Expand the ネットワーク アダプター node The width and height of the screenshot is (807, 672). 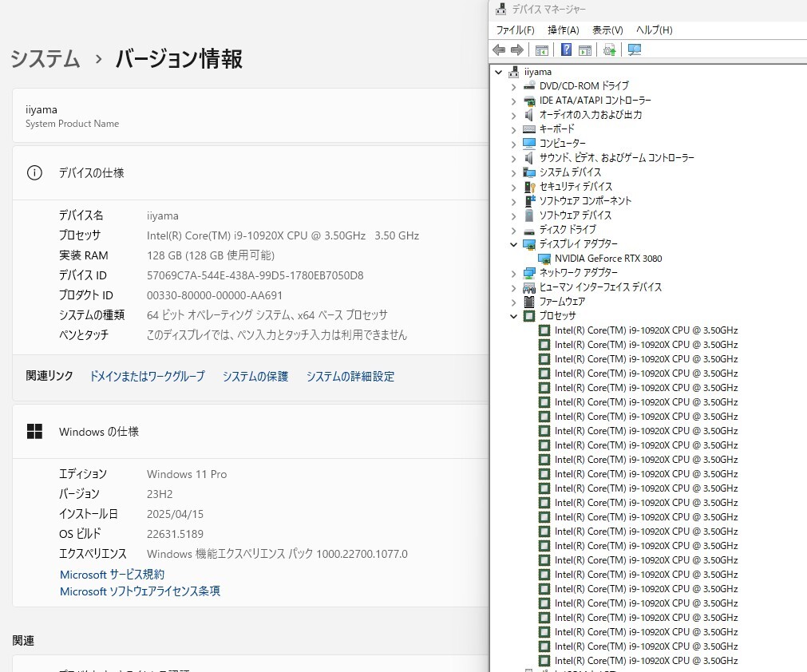[513, 273]
